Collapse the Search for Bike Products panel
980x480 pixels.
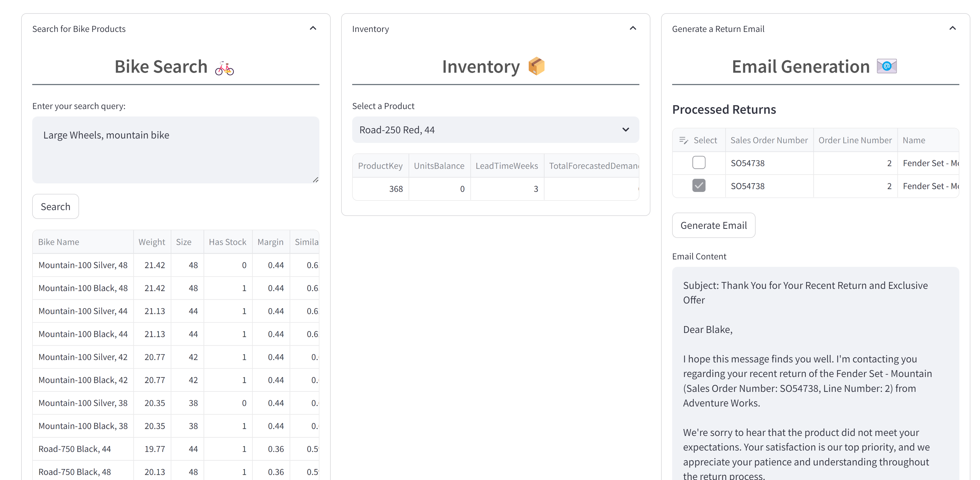click(x=313, y=29)
